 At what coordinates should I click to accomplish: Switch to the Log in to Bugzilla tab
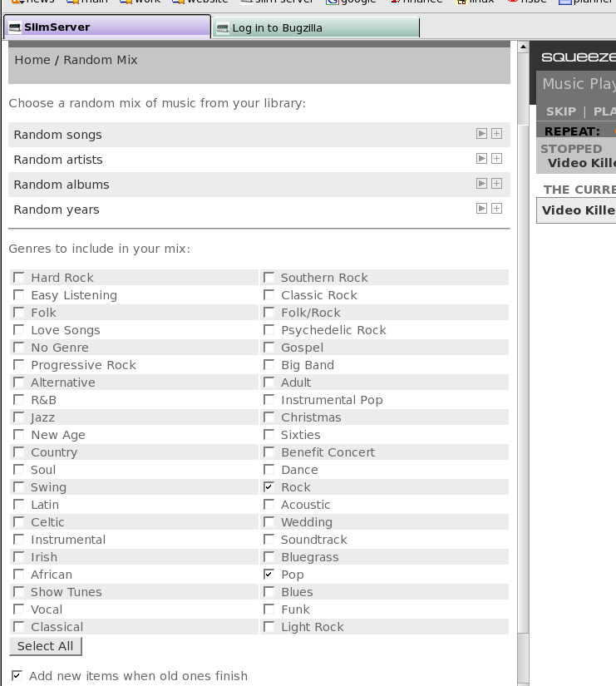point(315,27)
